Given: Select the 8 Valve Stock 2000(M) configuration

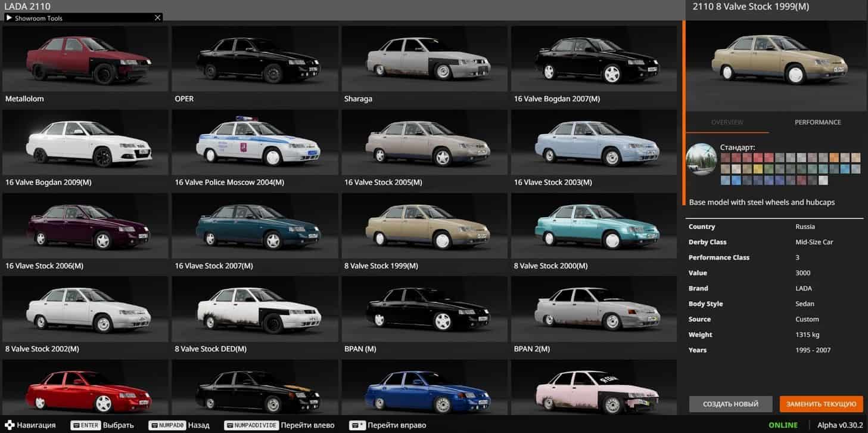Looking at the screenshot, I should [594, 225].
